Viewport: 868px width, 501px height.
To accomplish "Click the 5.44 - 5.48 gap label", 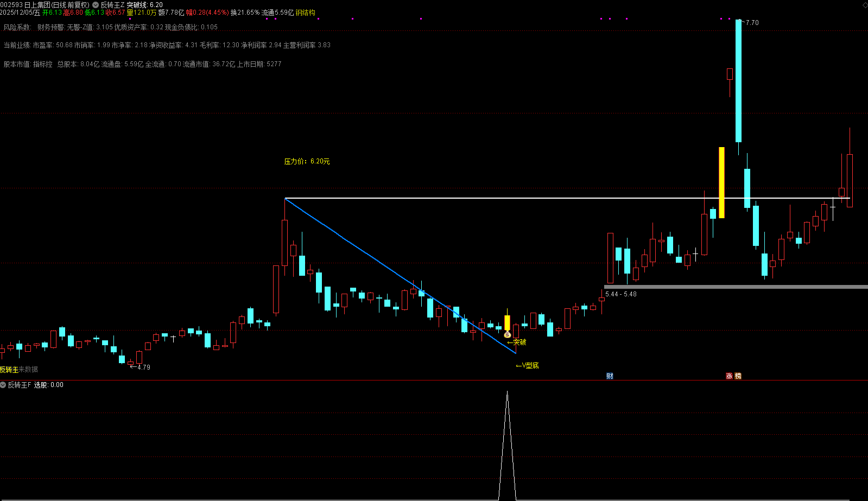I will click(621, 294).
